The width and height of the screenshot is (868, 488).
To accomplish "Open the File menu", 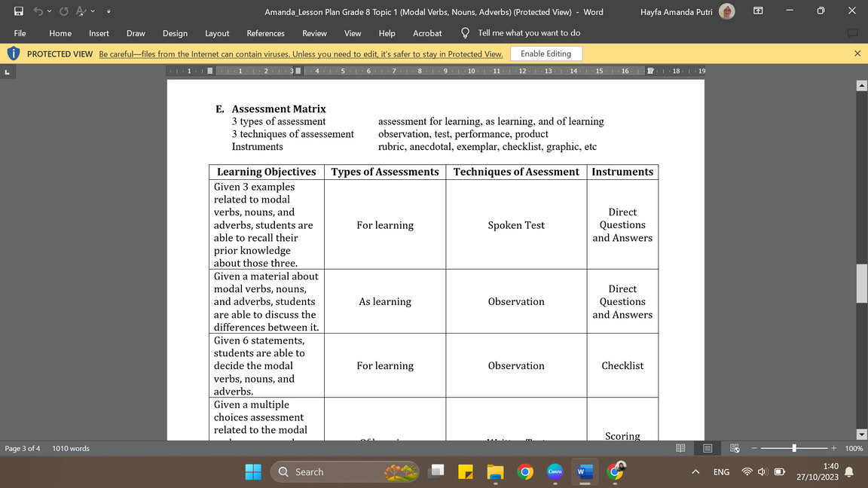I will (x=20, y=33).
